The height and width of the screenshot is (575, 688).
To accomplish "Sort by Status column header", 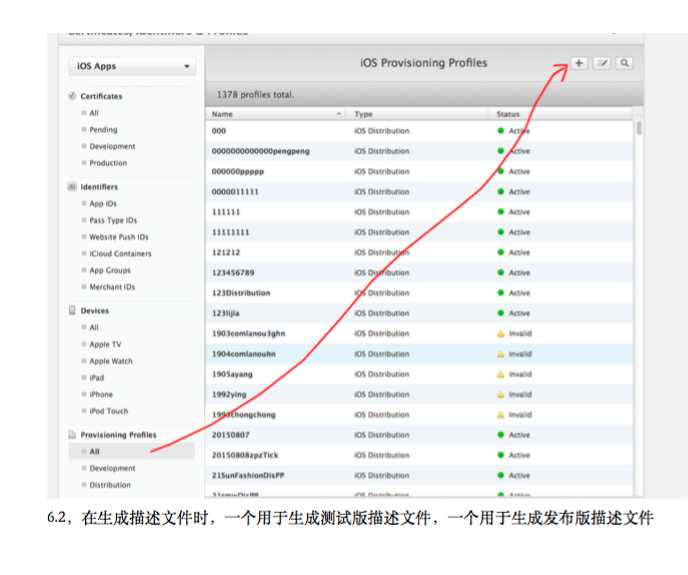I will pos(508,114).
